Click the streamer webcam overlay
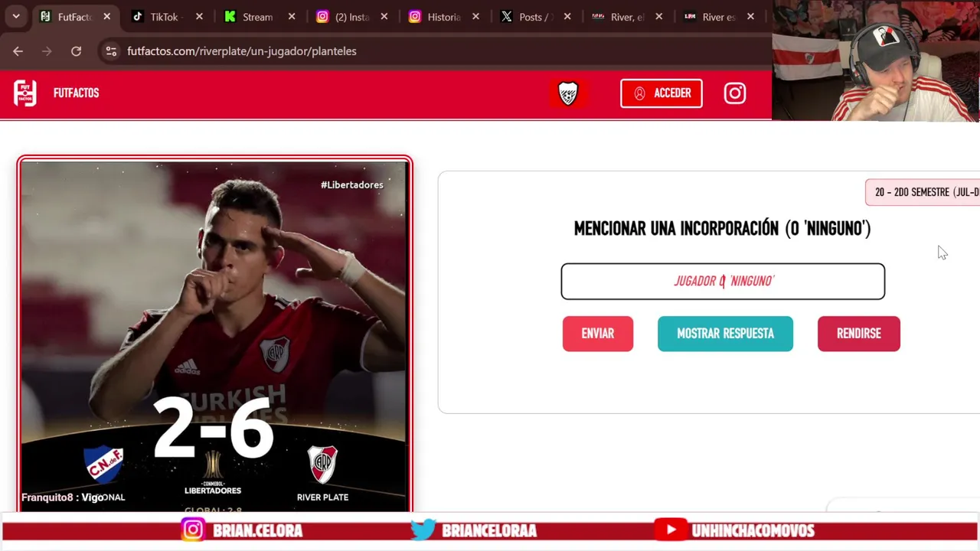 [875, 61]
